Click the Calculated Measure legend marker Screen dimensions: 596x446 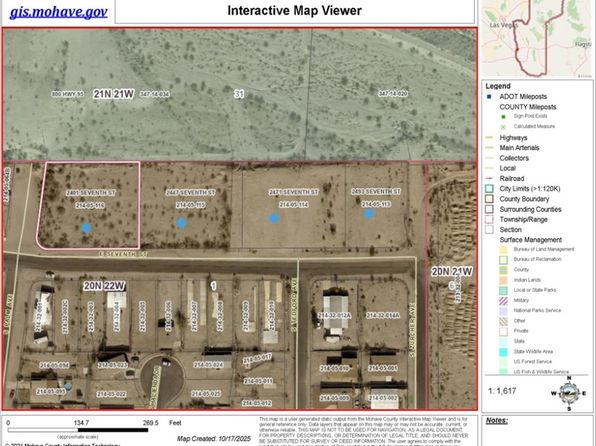(x=503, y=127)
